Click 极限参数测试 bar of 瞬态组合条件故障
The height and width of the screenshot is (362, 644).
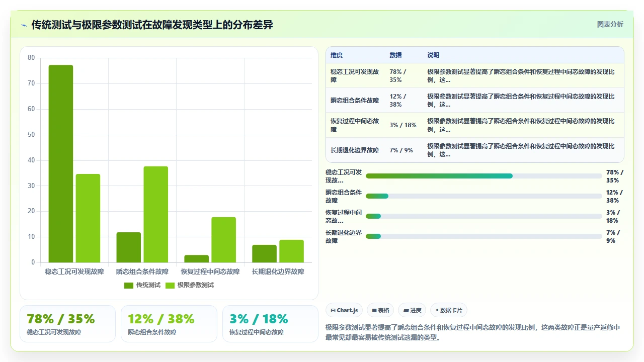[156, 214]
